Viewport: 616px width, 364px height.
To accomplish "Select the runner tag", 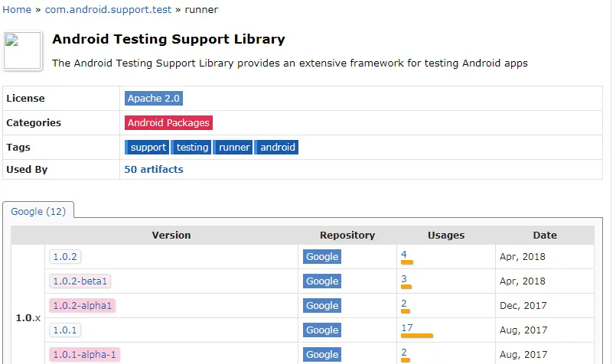I will (233, 148).
